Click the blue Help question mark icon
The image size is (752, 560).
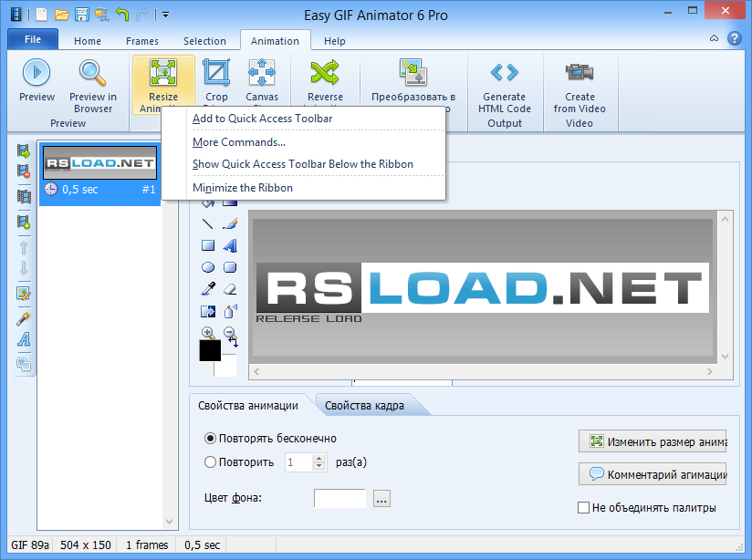735,38
